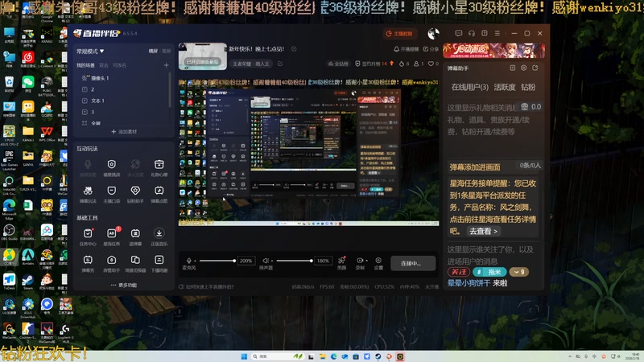The width and height of the screenshot is (644, 362).
Task: Edit the 王者荣耀 category pencil icon
Action: 280,64
